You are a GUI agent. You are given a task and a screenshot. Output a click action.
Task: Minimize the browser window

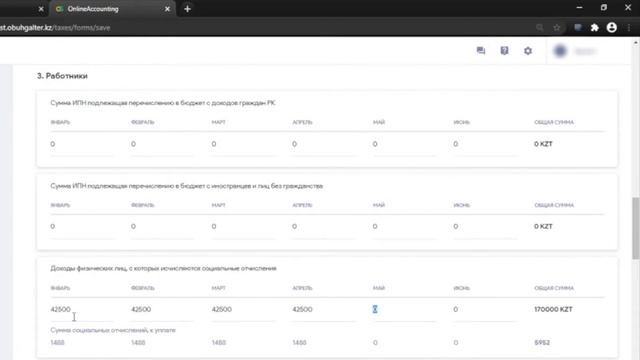click(x=579, y=8)
